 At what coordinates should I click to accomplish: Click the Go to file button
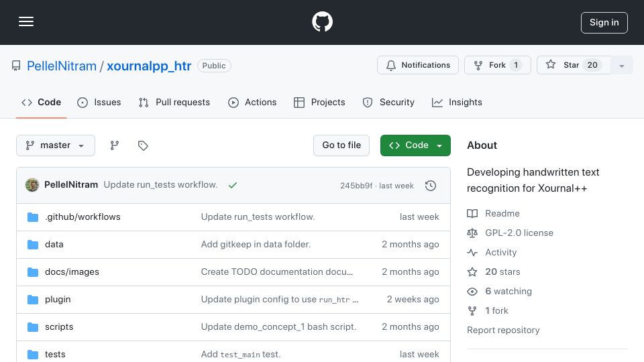coord(341,145)
